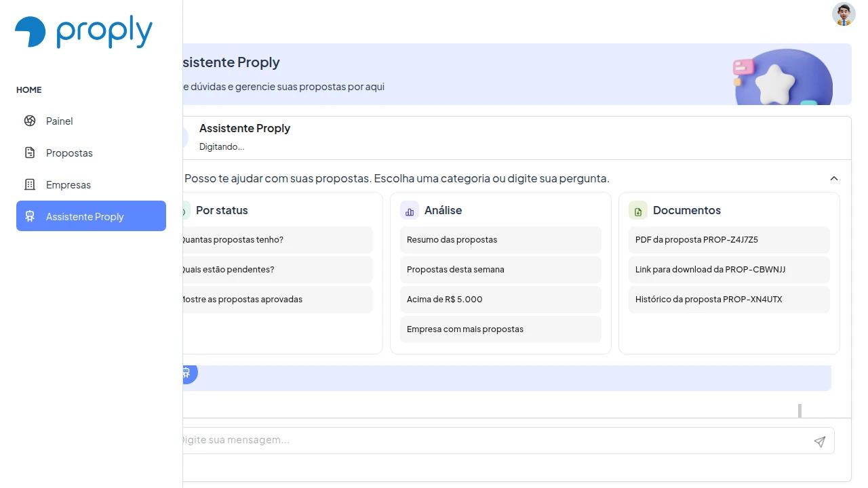
Task: Click the Assistente Proply robot icon
Action: [x=30, y=216]
